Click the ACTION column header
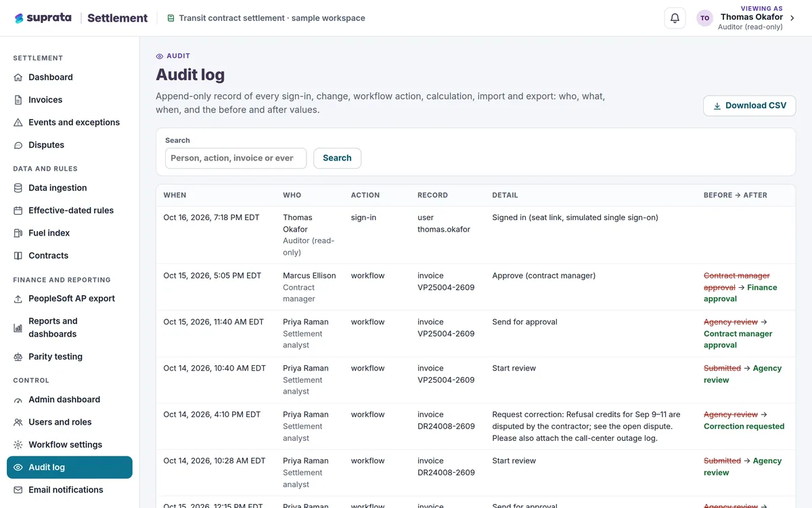The width and height of the screenshot is (812, 508). (x=365, y=195)
